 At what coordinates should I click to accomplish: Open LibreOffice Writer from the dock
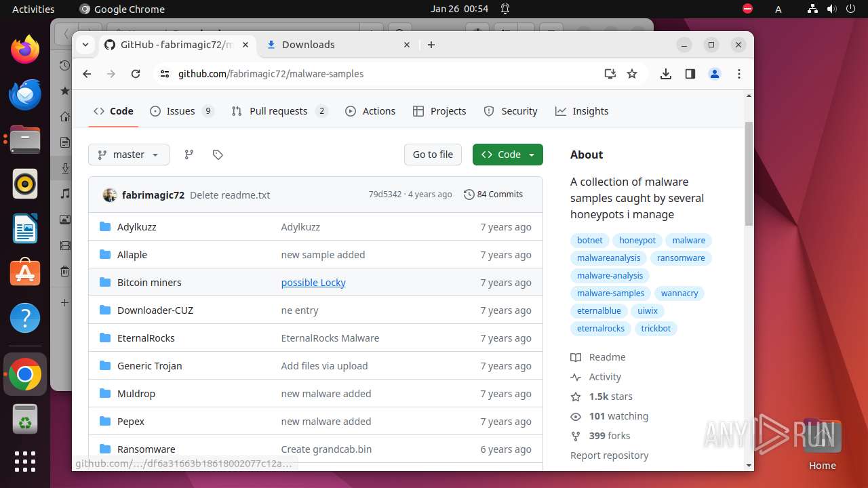point(25,228)
